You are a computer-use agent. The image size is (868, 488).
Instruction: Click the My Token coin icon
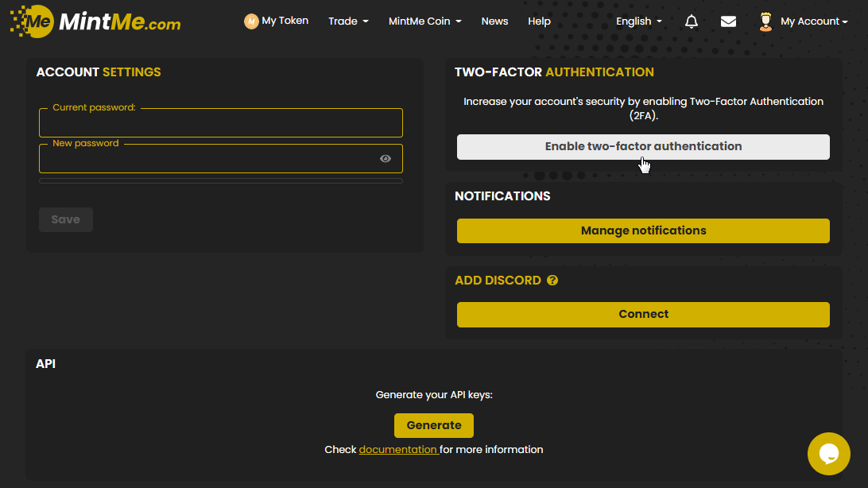[251, 21]
